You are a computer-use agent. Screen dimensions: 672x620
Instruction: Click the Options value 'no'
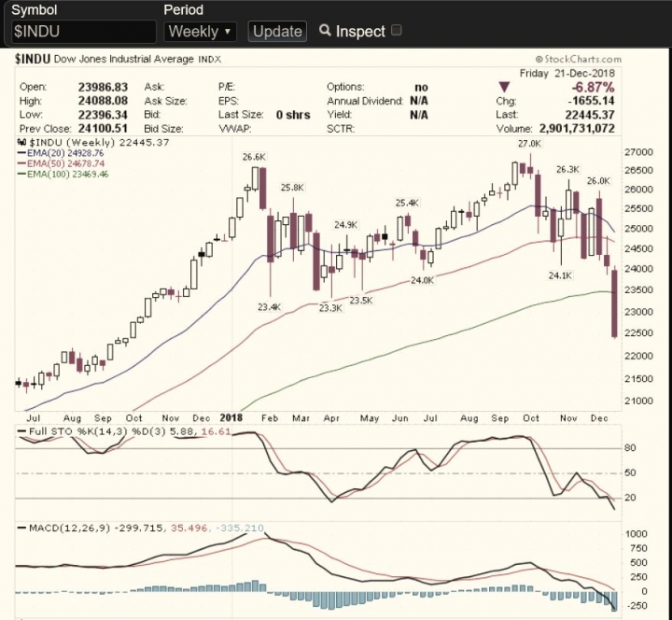421,88
